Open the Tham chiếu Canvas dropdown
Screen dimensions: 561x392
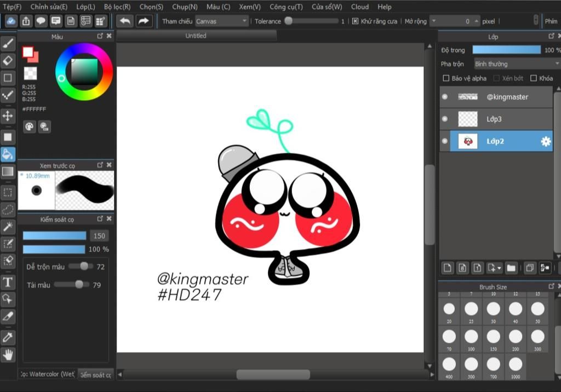coord(222,21)
